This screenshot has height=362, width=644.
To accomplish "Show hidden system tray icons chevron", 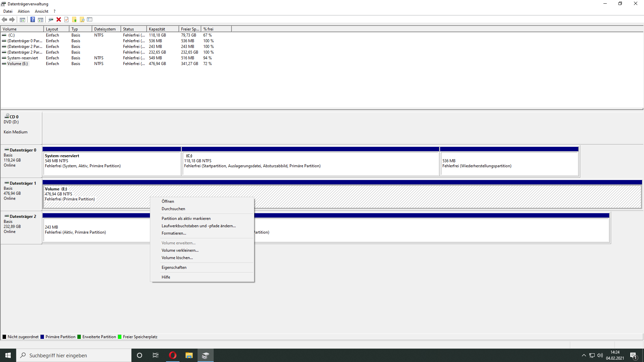I will (584, 355).
